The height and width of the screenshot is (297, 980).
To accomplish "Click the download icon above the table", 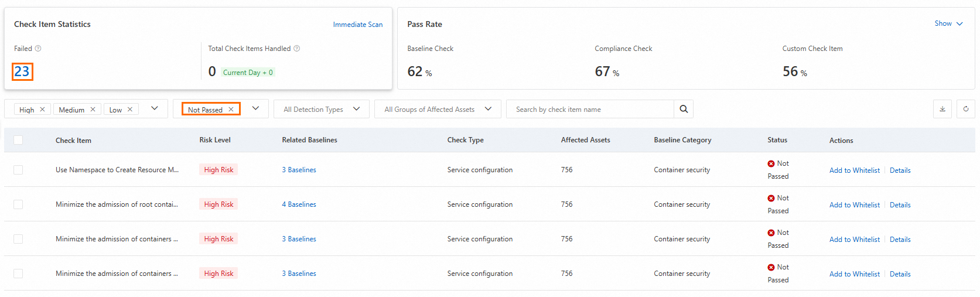I will pyautogui.click(x=942, y=109).
